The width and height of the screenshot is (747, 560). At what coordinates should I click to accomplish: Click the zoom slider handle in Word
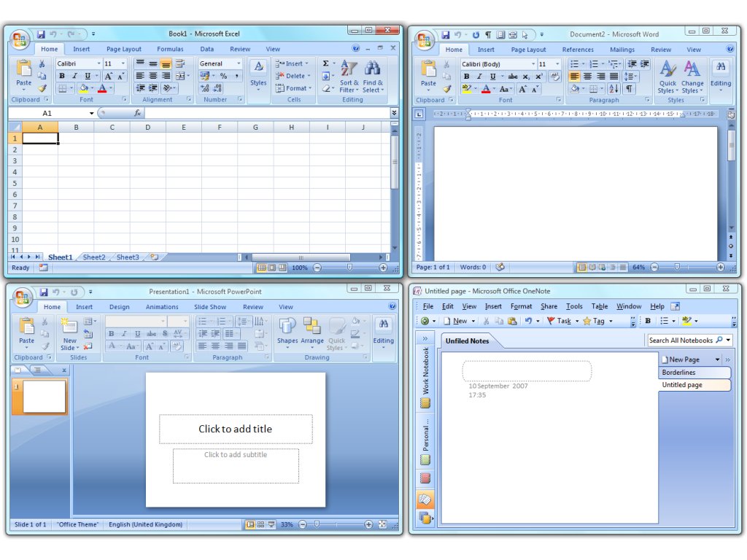(676, 267)
